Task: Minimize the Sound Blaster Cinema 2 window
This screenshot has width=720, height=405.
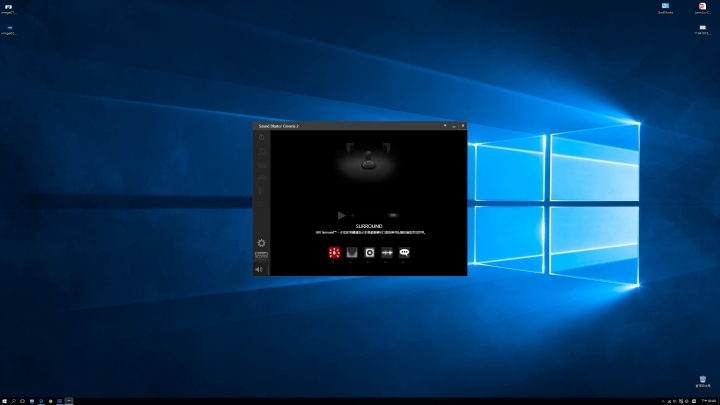Action: 454,126
